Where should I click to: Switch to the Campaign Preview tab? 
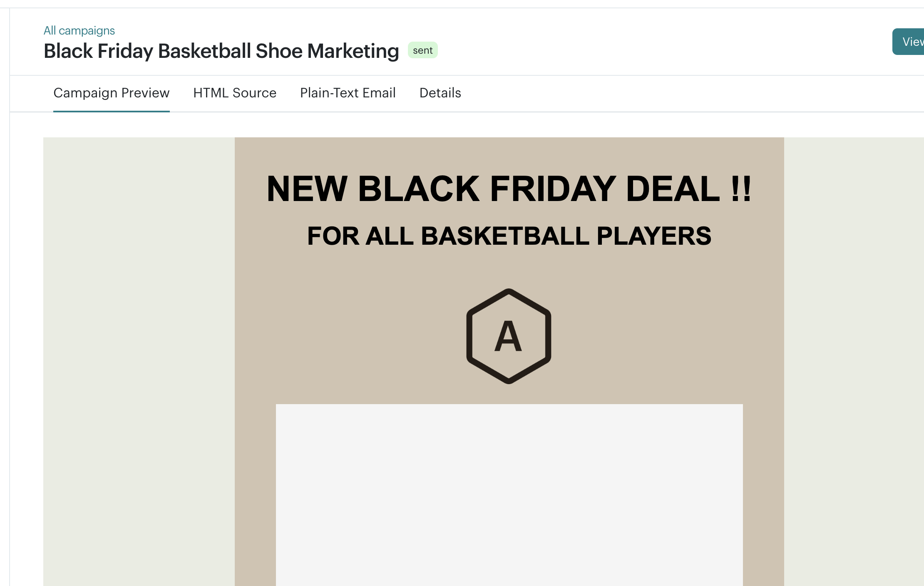(x=112, y=93)
